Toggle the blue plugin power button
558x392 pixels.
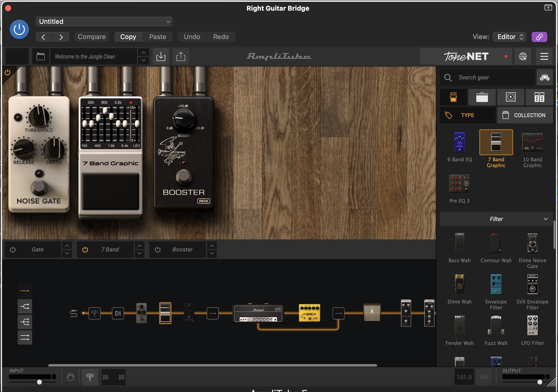point(19,29)
